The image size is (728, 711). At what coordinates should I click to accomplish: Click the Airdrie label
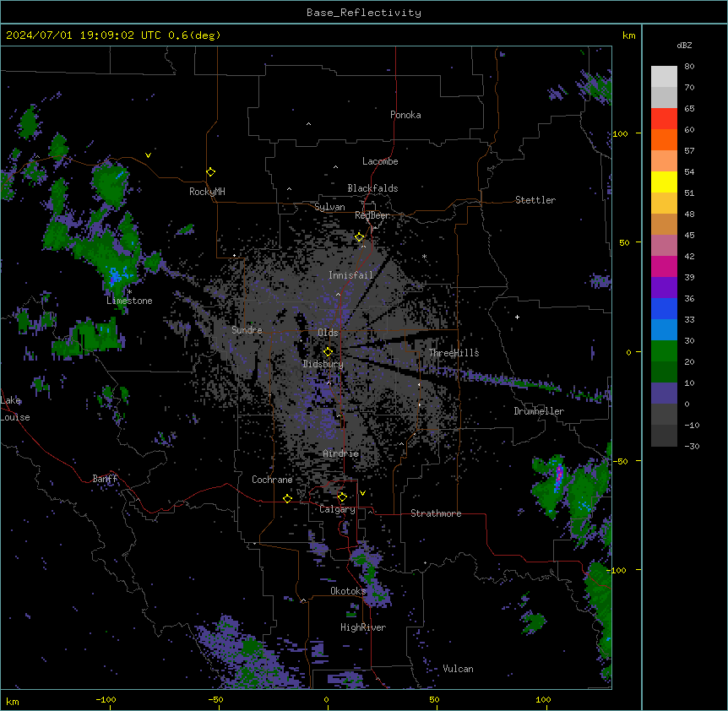[341, 453]
